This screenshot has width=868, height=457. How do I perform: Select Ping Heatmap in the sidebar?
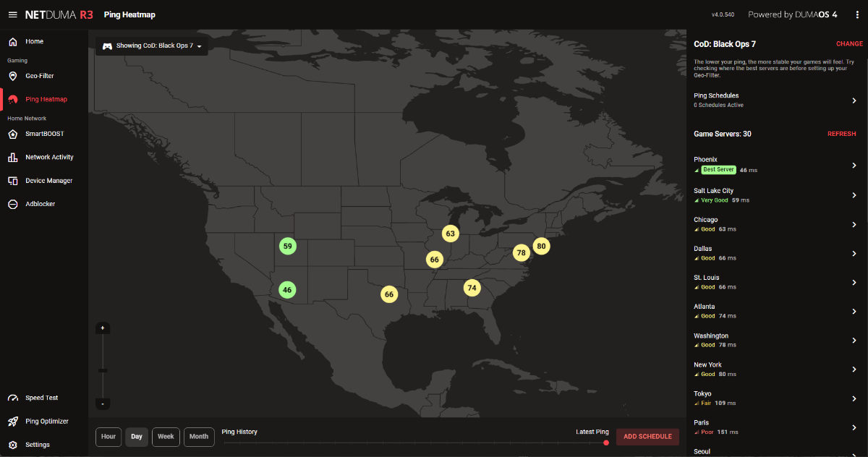[x=46, y=99]
